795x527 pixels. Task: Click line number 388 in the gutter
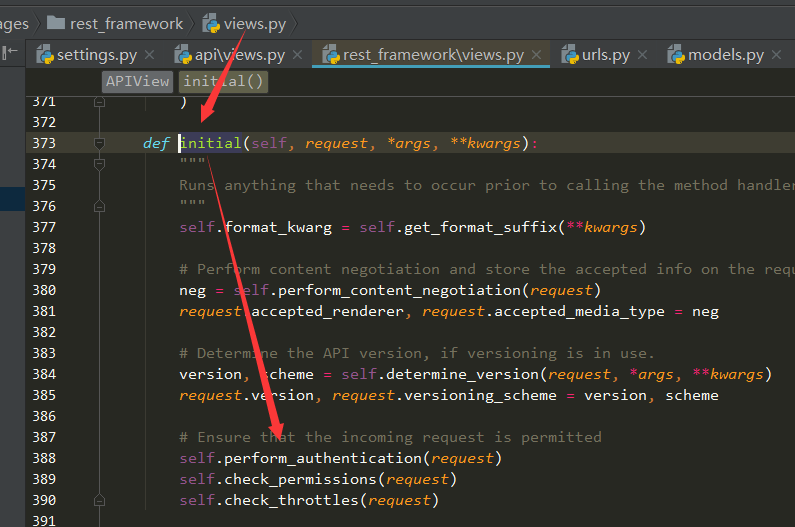pos(44,459)
